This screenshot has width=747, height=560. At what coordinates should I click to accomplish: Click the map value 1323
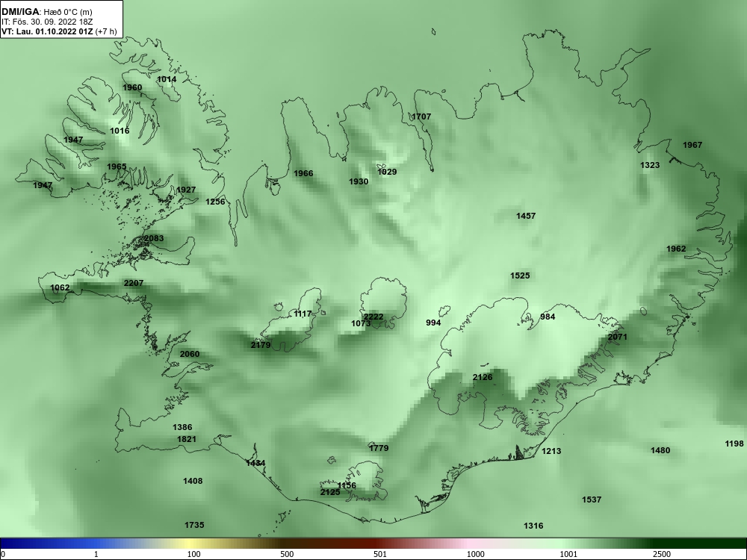[x=650, y=165]
